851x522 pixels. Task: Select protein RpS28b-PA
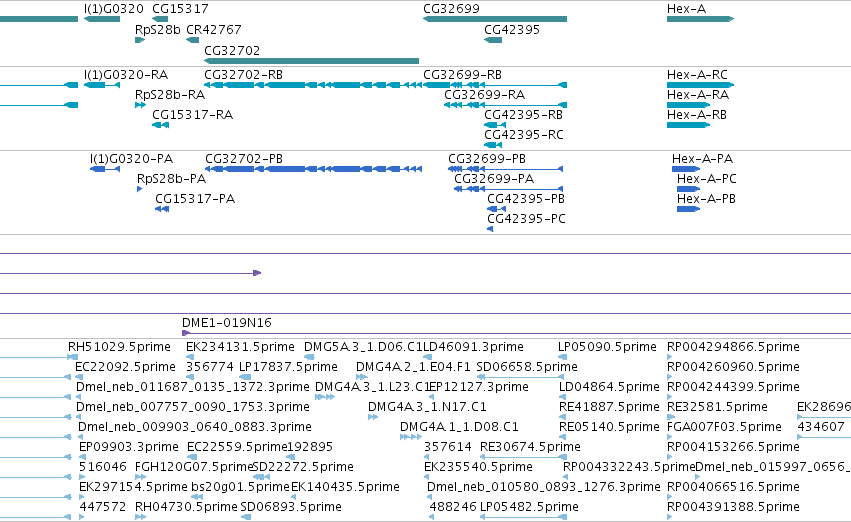172,179
